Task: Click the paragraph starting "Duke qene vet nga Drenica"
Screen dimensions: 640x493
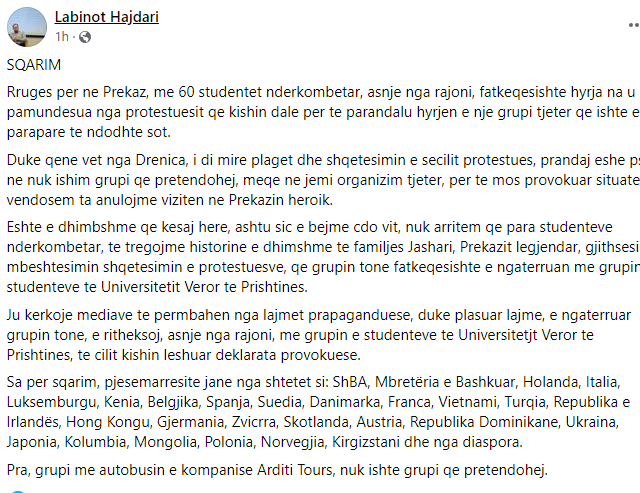Action: coord(323,180)
